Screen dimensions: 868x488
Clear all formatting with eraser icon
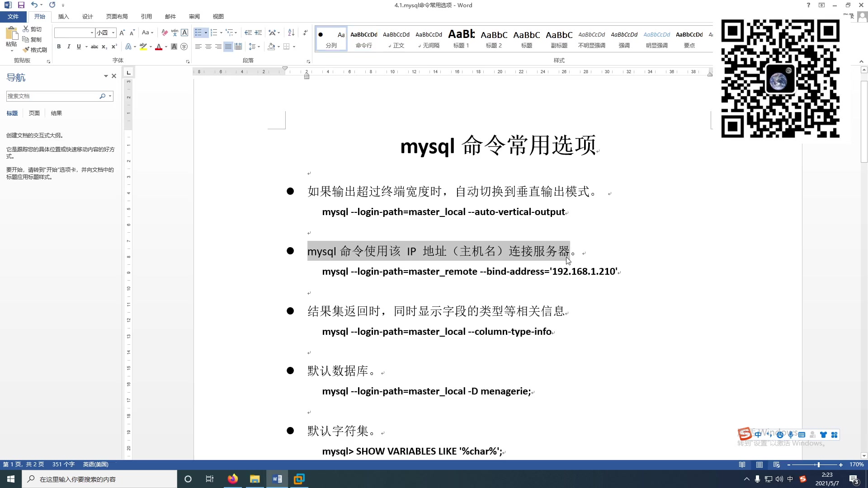165,33
